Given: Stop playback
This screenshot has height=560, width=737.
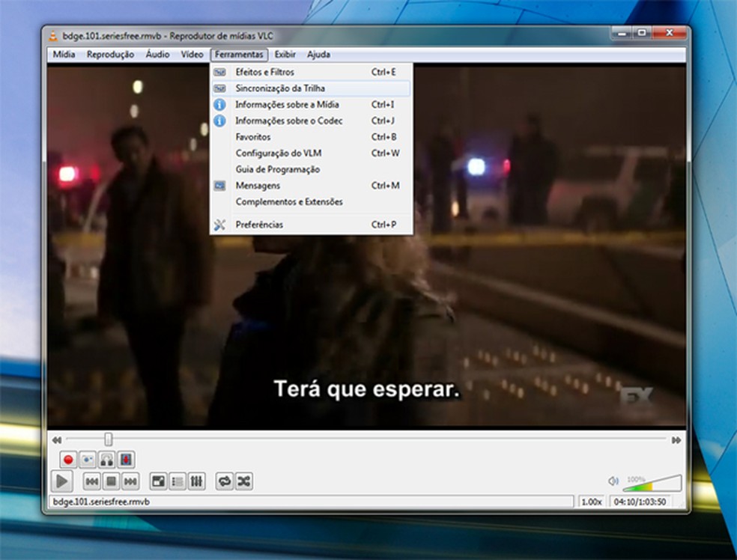Looking at the screenshot, I should [x=112, y=481].
